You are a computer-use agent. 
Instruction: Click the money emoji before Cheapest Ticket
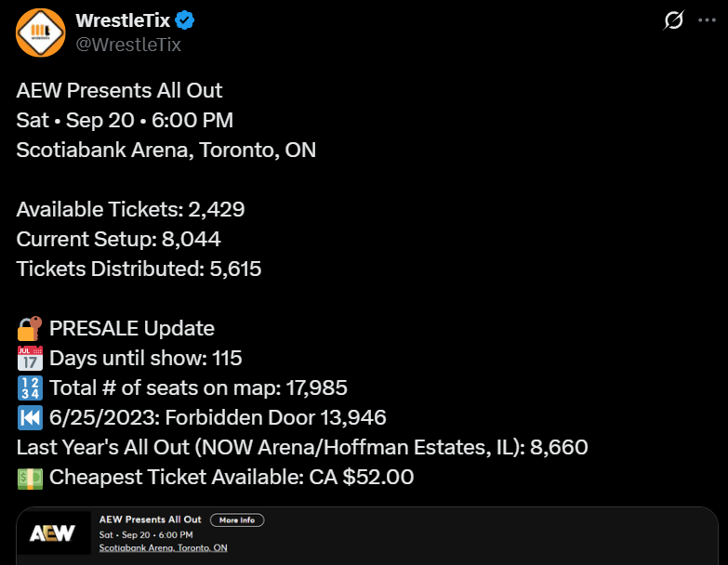click(x=29, y=477)
